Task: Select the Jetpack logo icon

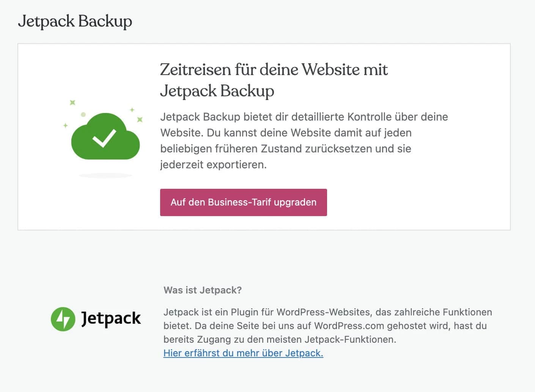Action: click(64, 319)
